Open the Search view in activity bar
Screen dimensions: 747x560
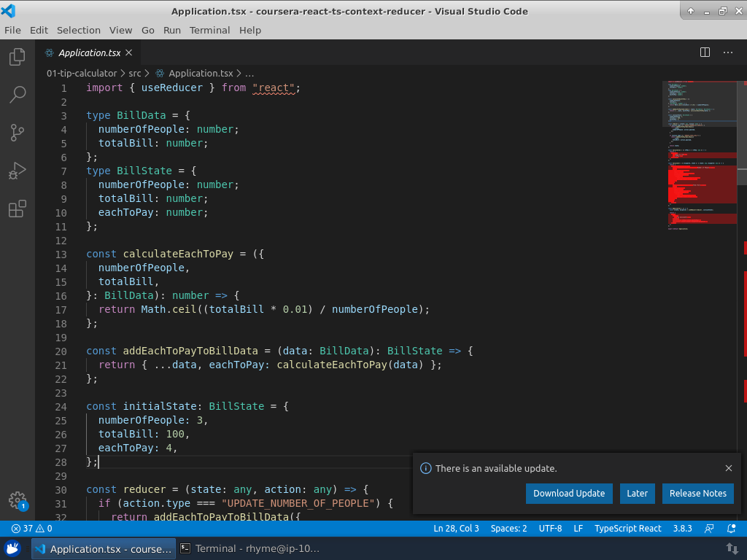point(18,95)
